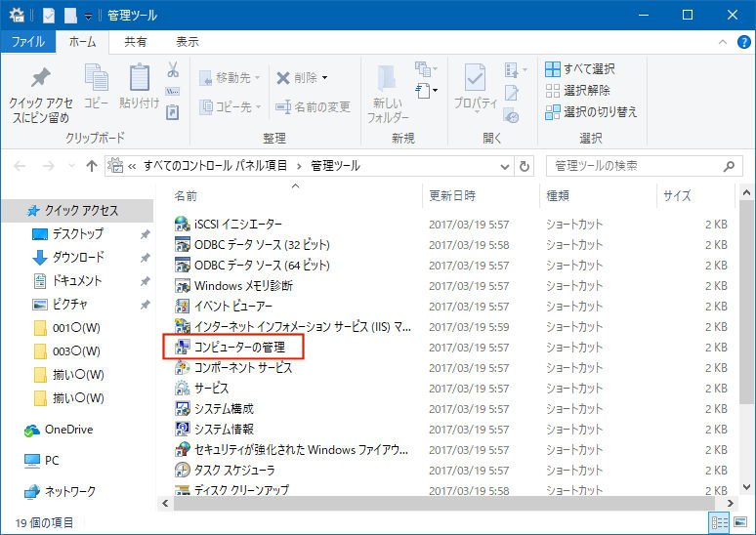Open the New item dropdown arrow
The height and width of the screenshot is (535, 756).
(x=435, y=90)
